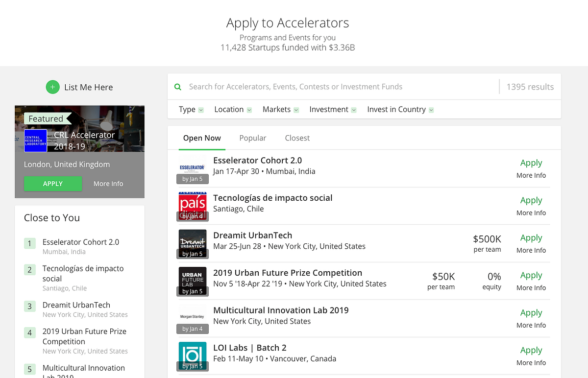Open the Esselerator logo thumbnail
The width and height of the screenshot is (588, 378).
click(x=192, y=169)
